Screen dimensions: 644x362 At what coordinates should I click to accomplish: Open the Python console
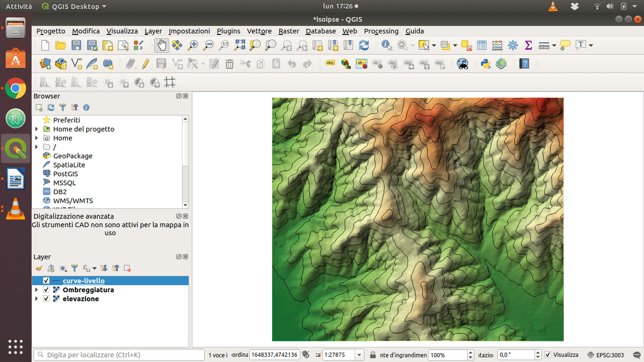tap(486, 64)
